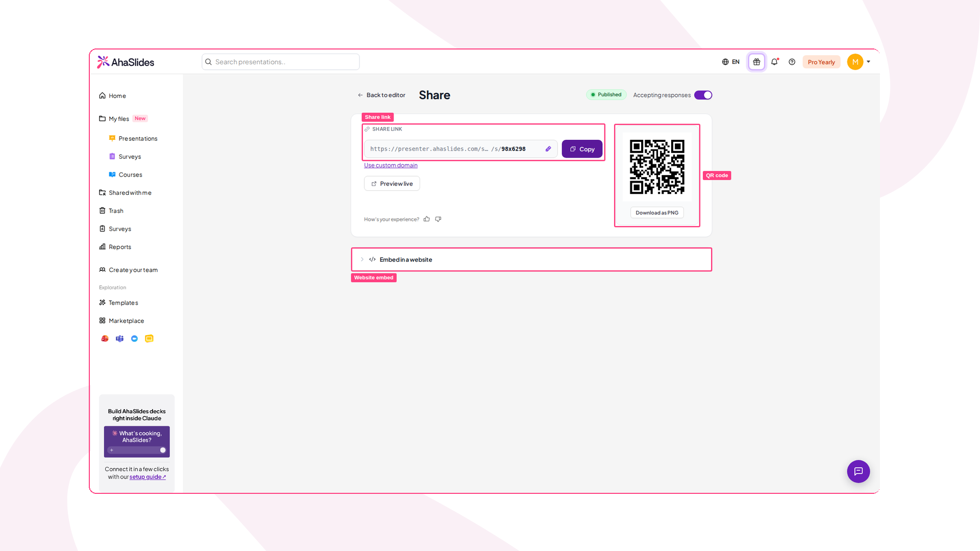Screen dimensions: 980x551
Task: Open the setup guide link
Action: pos(148,477)
